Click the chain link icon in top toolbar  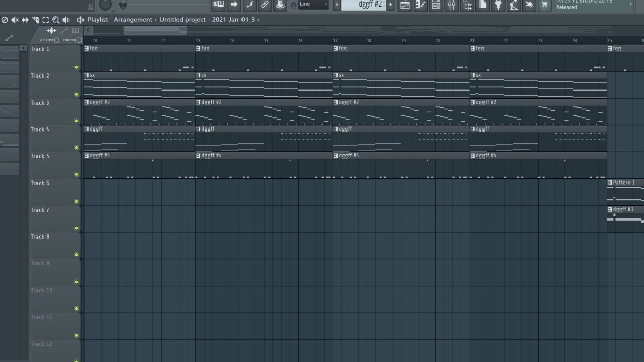point(265,5)
